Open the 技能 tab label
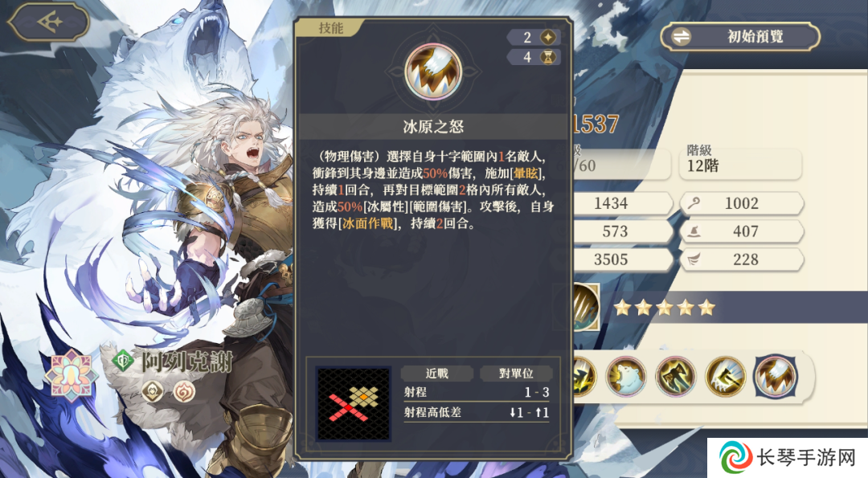The height and width of the screenshot is (478, 868). [331, 27]
